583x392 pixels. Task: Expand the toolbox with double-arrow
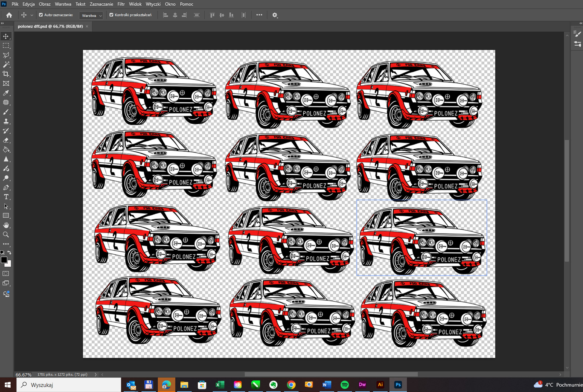[x=2, y=23]
